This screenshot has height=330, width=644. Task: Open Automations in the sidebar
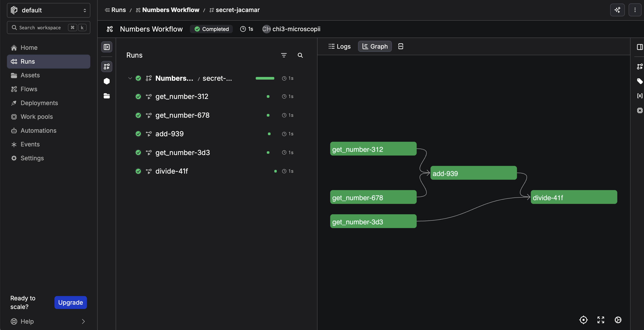coord(48,130)
